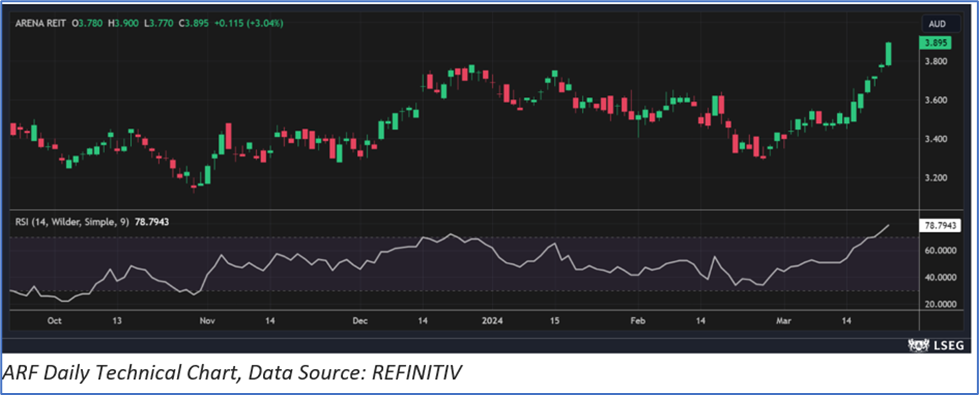This screenshot has width=979, height=395.
Task: Click the 15 date label after 2024
Action: tap(554, 321)
